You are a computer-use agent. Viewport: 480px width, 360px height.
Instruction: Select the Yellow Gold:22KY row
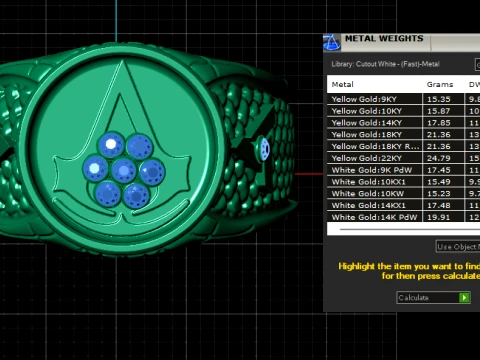403,158
